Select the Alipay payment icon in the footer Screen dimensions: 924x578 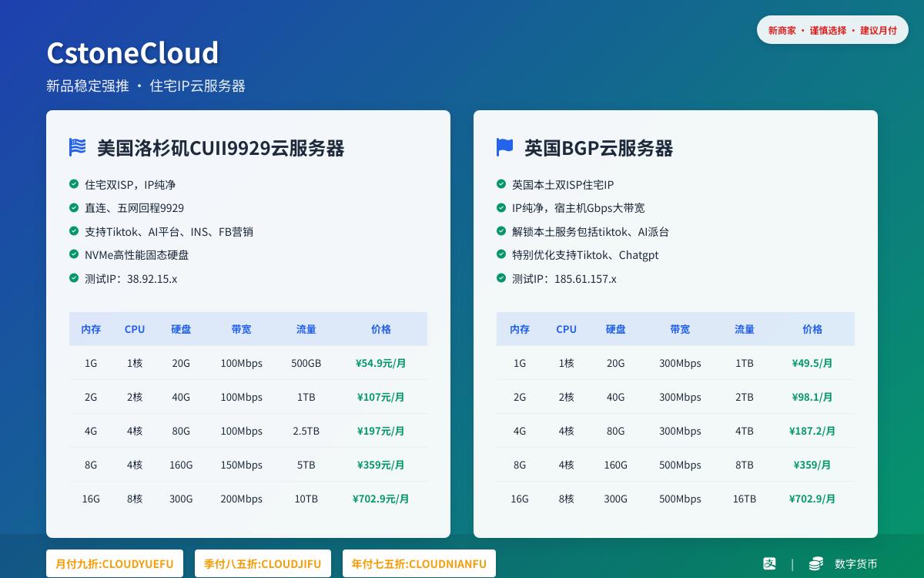tap(769, 563)
